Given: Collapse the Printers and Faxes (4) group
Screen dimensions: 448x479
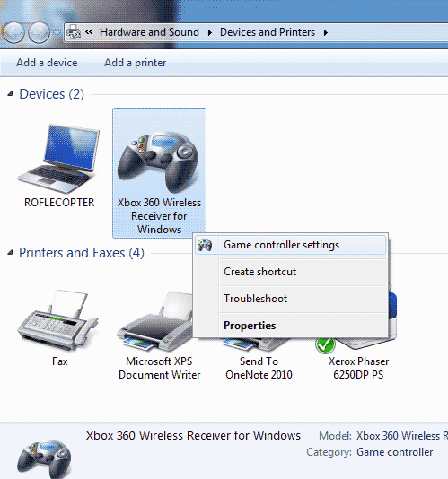Looking at the screenshot, I should tap(11, 252).
